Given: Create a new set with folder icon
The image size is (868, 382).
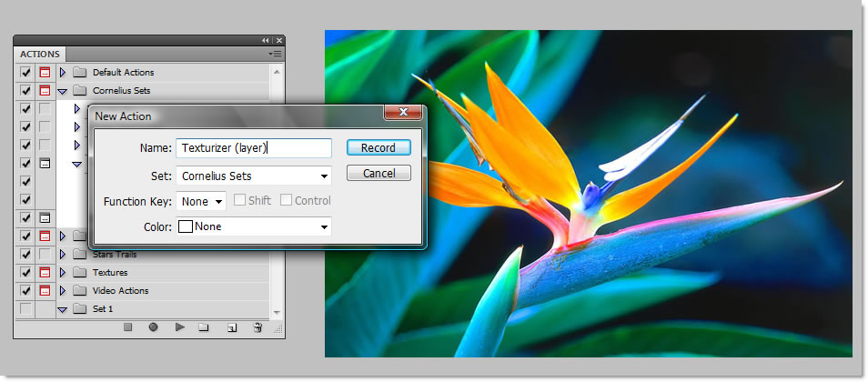Looking at the screenshot, I should tap(204, 327).
